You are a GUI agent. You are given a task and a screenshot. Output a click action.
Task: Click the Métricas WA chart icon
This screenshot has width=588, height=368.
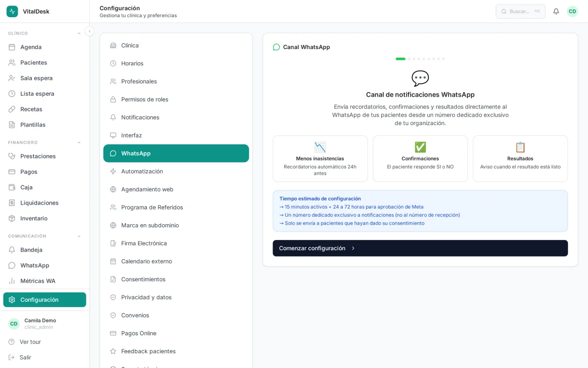(x=12, y=281)
